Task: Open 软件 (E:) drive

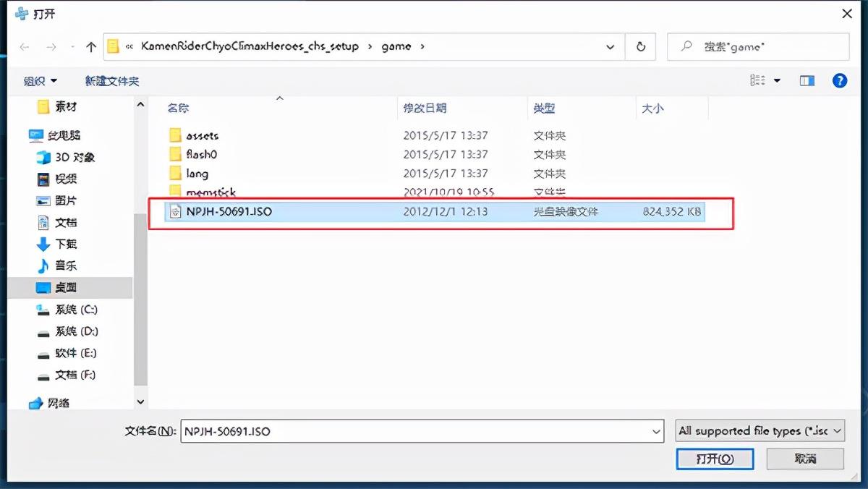Action: (x=67, y=352)
